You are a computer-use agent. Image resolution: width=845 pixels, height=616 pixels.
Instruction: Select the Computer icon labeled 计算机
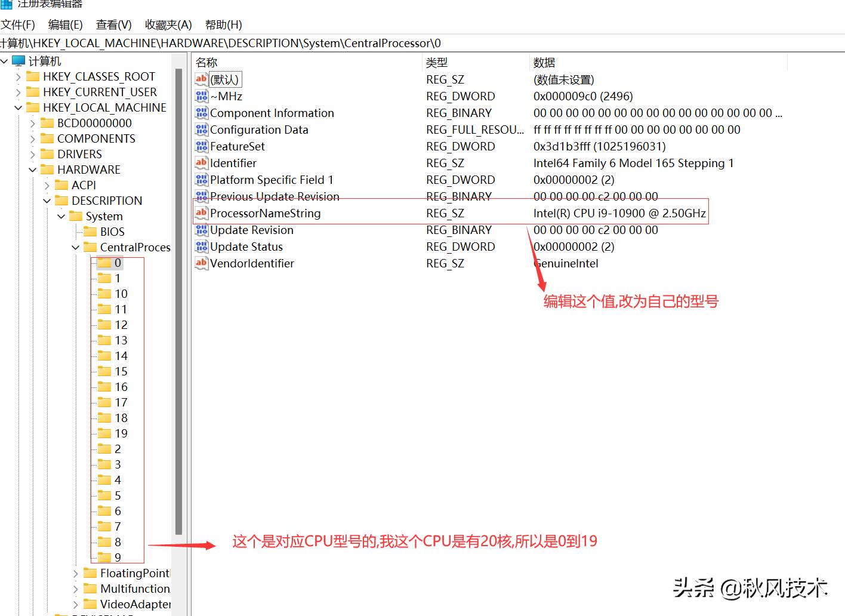pos(18,60)
